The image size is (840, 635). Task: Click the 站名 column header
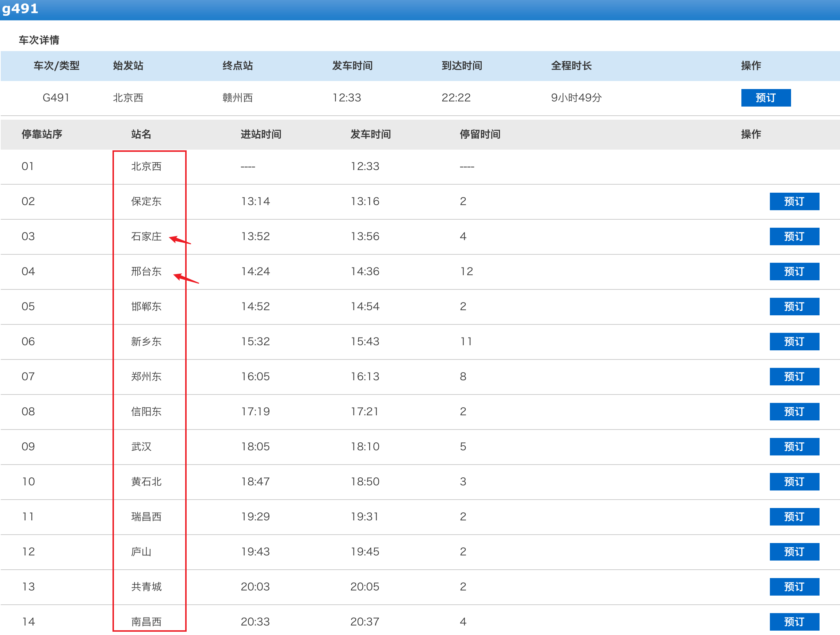141,134
